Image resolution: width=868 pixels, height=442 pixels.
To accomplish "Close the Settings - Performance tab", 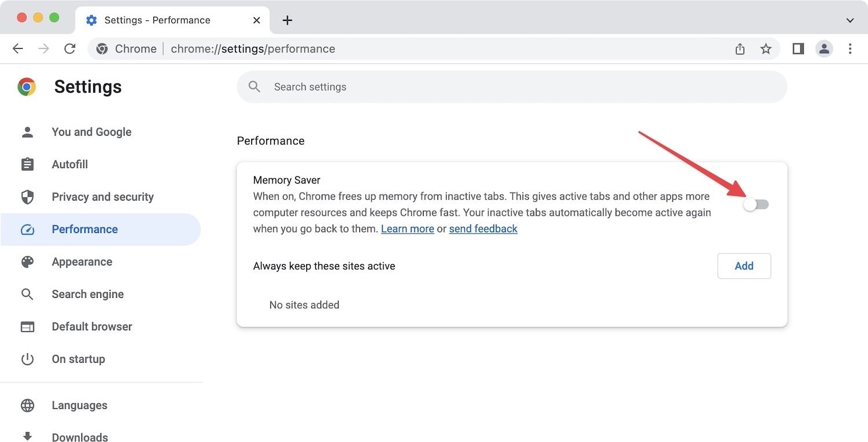I will pos(256,20).
